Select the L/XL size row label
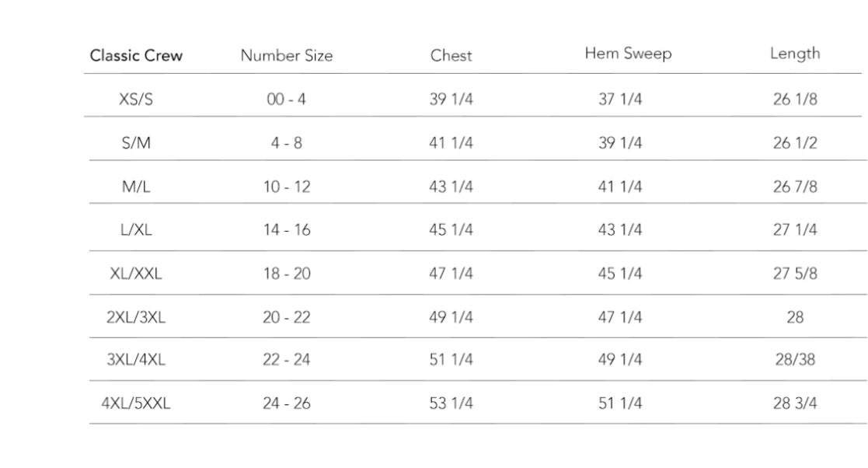The width and height of the screenshot is (868, 468). point(136,230)
